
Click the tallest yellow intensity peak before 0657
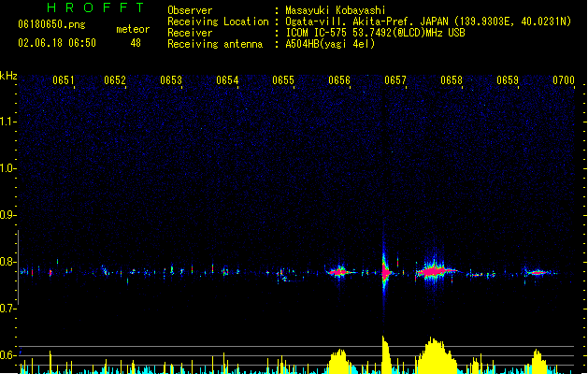coord(386,354)
